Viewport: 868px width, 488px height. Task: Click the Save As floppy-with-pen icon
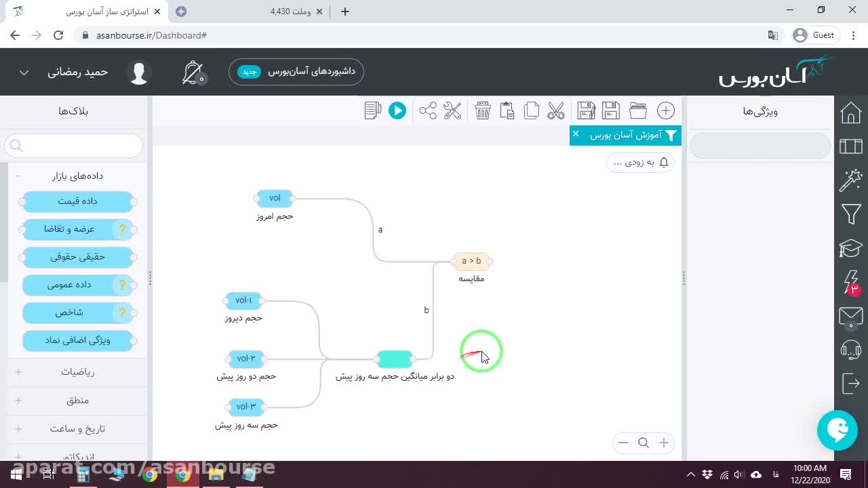pos(587,110)
